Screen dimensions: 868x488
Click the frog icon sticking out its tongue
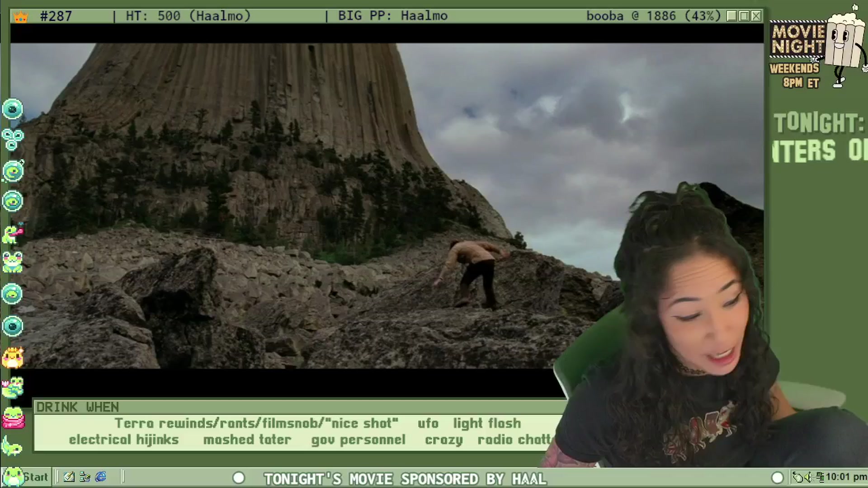(x=13, y=234)
